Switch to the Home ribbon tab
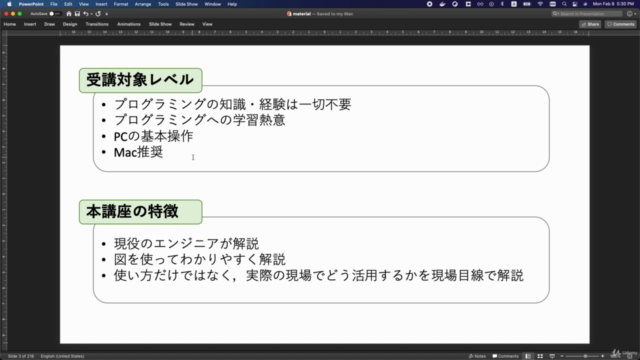640x360 pixels. coord(10,24)
